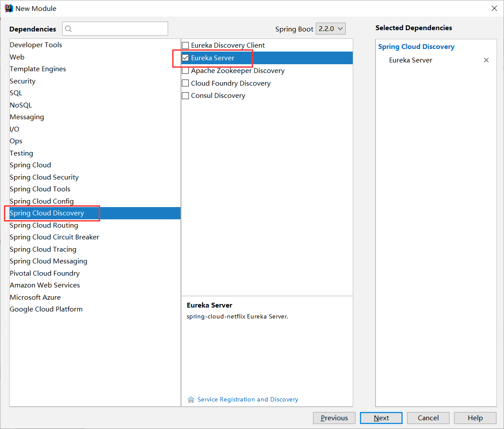Select the Testing category
Image resolution: width=504 pixels, height=429 pixels.
pyautogui.click(x=95, y=153)
